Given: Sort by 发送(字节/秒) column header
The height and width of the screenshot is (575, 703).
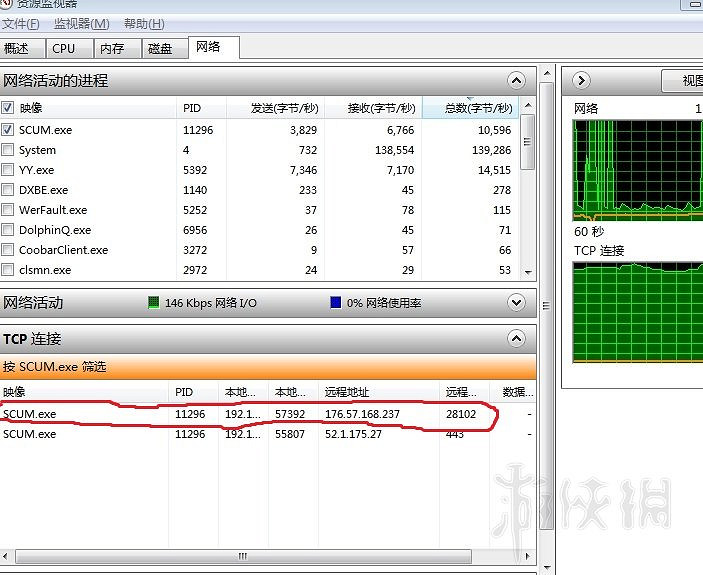Looking at the screenshot, I should [275, 108].
